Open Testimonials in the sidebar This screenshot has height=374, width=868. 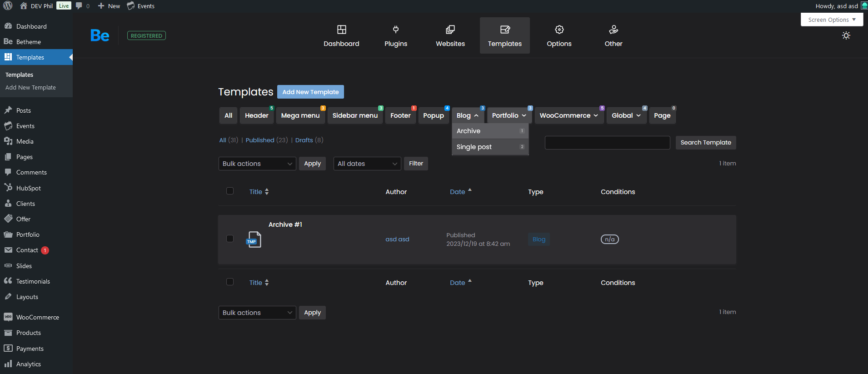click(x=36, y=281)
